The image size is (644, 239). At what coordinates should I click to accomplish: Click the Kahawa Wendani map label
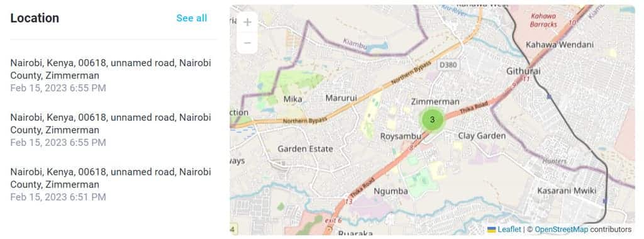[559, 45]
